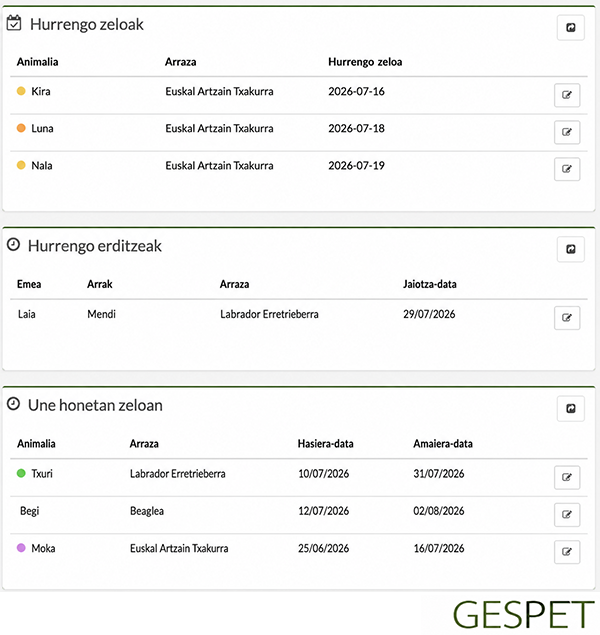
Task: Click the birth date 29/07/2026
Action: click(429, 314)
